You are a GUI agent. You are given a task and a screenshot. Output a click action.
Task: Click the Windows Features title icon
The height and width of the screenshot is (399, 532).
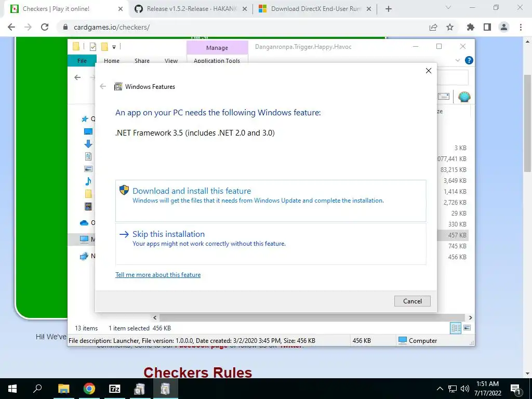(x=118, y=87)
